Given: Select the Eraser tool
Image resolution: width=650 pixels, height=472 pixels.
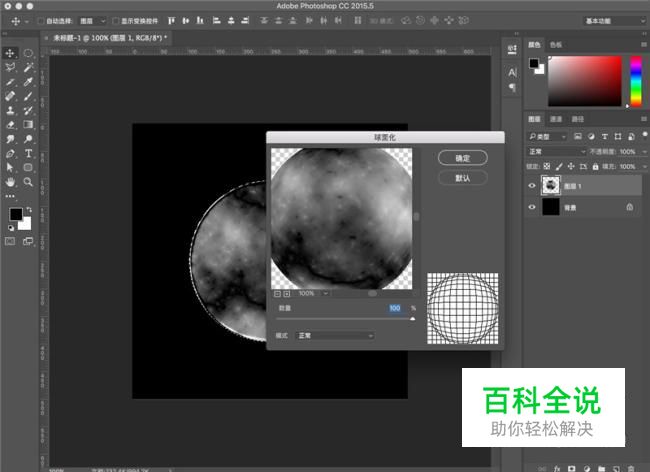Looking at the screenshot, I should [10, 124].
